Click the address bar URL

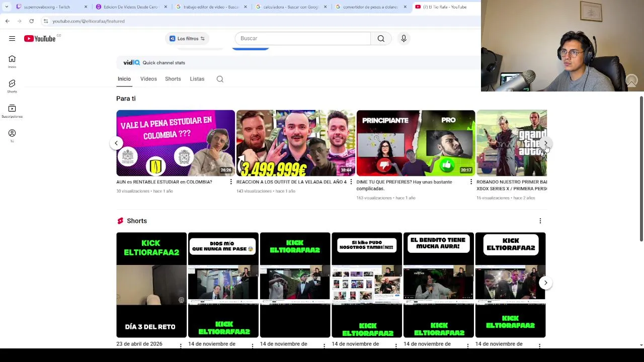[x=89, y=21]
